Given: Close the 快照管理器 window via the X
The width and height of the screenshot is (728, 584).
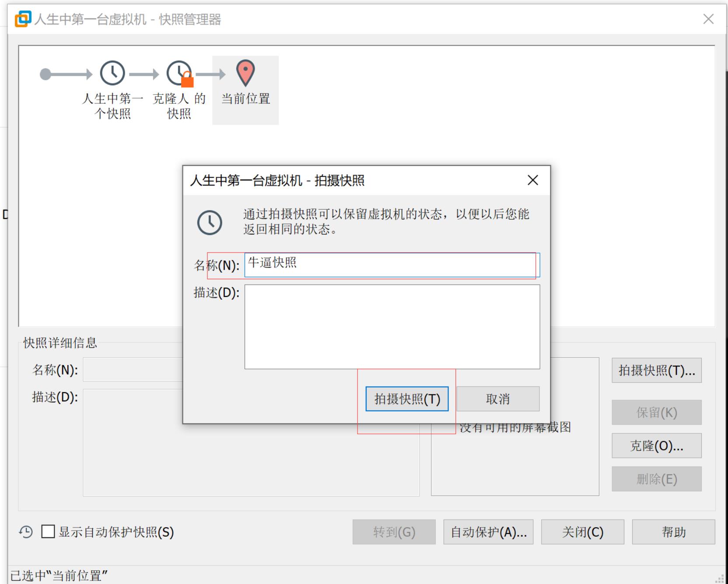Looking at the screenshot, I should 708,19.
